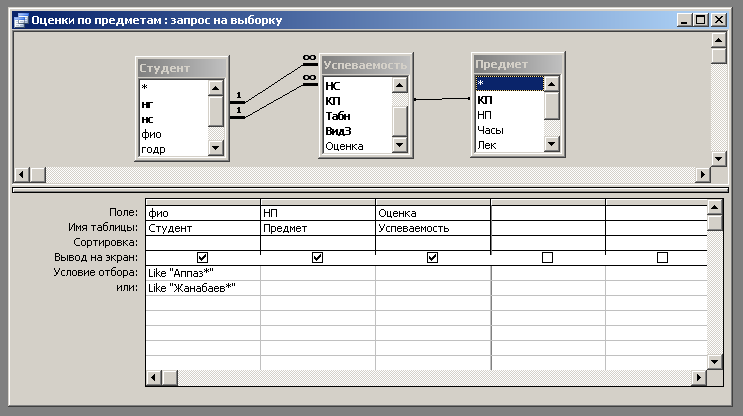Click the table pane scroll-right arrow
This screenshot has height=416, width=743.
(703, 174)
